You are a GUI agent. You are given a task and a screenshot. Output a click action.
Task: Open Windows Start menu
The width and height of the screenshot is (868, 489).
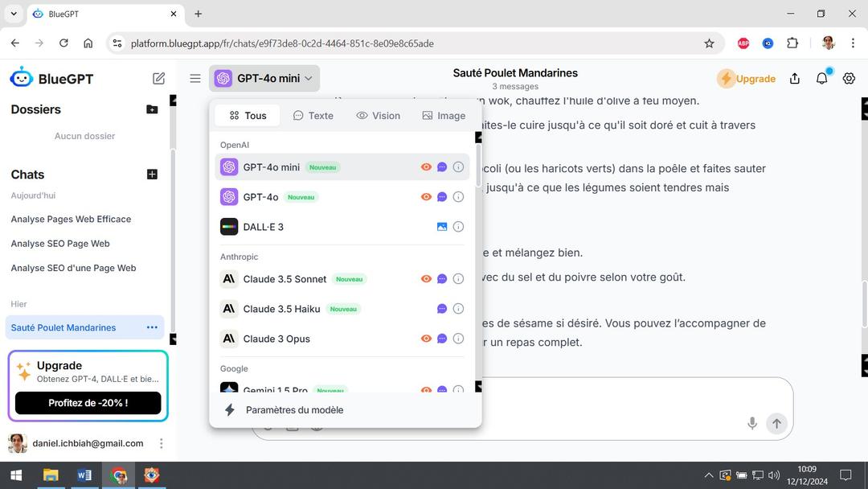point(16,475)
